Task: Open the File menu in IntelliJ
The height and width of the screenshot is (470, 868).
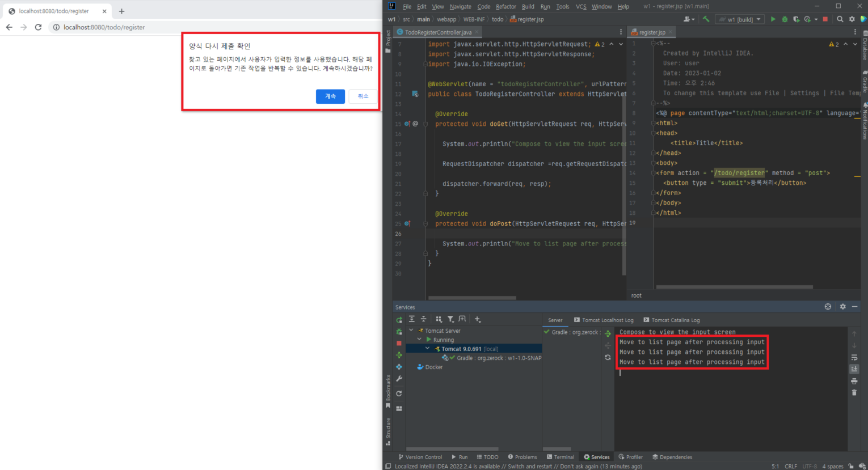Action: pyautogui.click(x=407, y=7)
